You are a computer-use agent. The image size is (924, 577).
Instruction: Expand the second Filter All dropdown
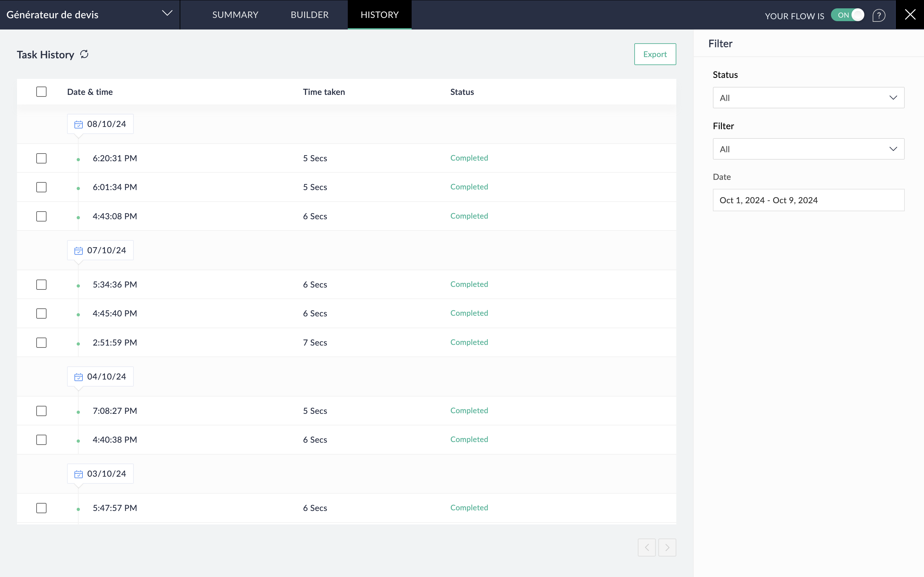click(808, 149)
